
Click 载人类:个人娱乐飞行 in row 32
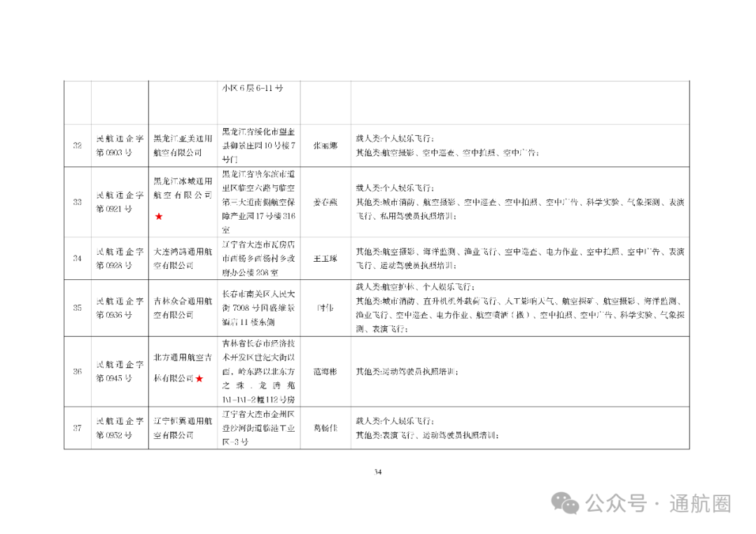point(395,139)
